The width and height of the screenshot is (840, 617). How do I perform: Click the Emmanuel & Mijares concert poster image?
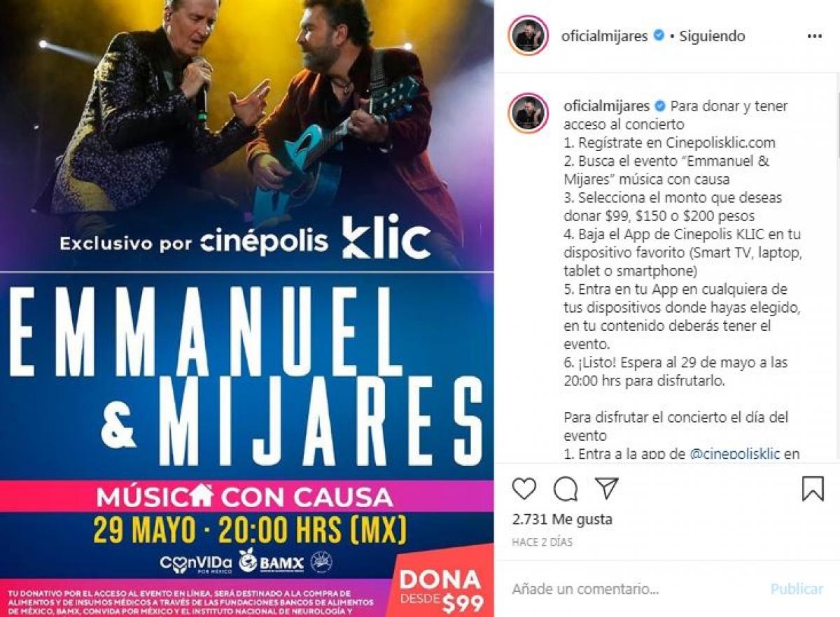(x=247, y=308)
